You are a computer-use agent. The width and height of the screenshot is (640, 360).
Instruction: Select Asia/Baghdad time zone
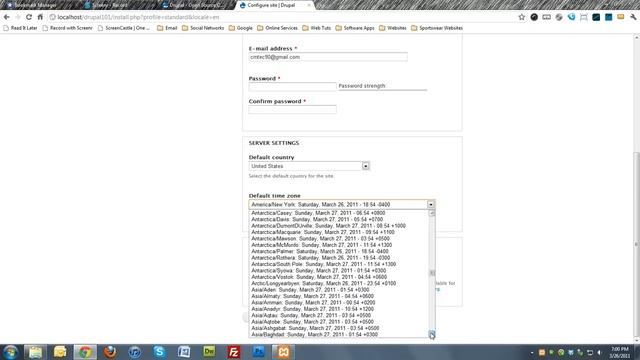click(x=339, y=335)
